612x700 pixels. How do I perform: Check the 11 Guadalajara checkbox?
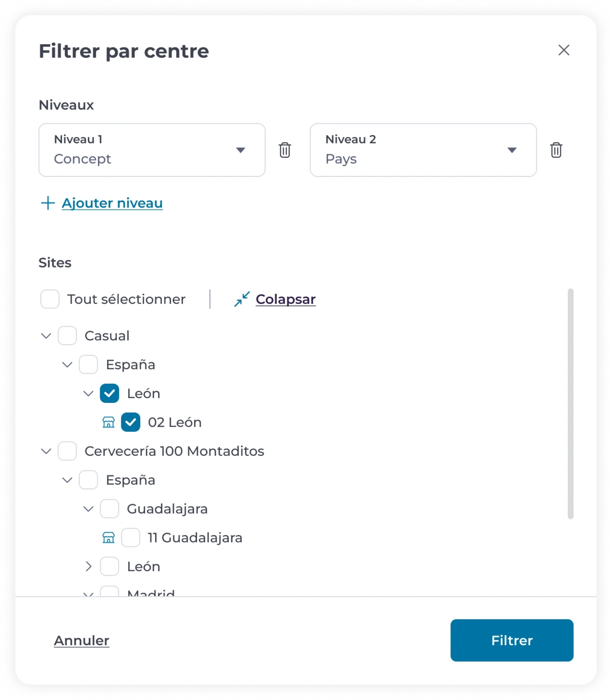click(130, 538)
